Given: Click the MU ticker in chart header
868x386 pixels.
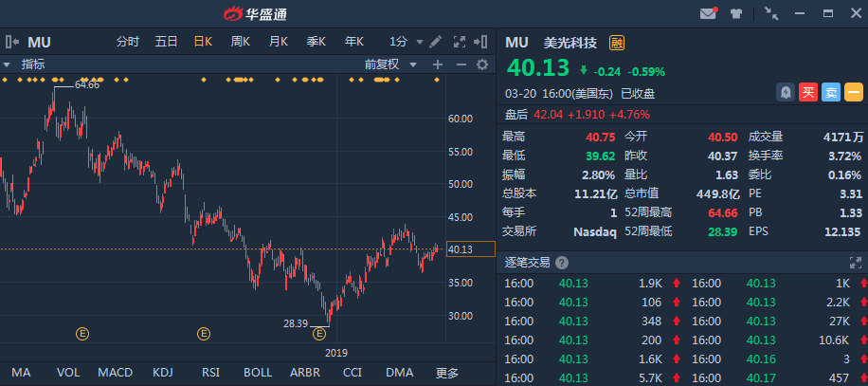Looking at the screenshot, I should click(39, 42).
